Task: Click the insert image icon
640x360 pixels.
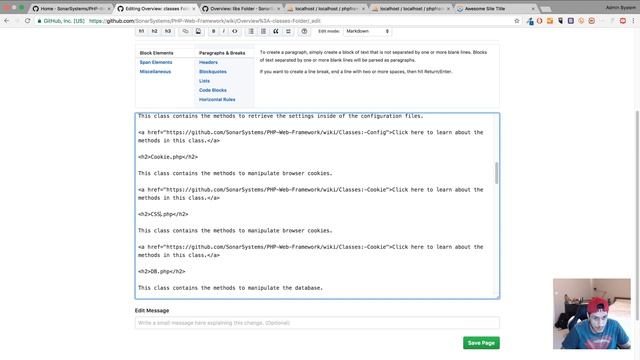Action: point(198,31)
